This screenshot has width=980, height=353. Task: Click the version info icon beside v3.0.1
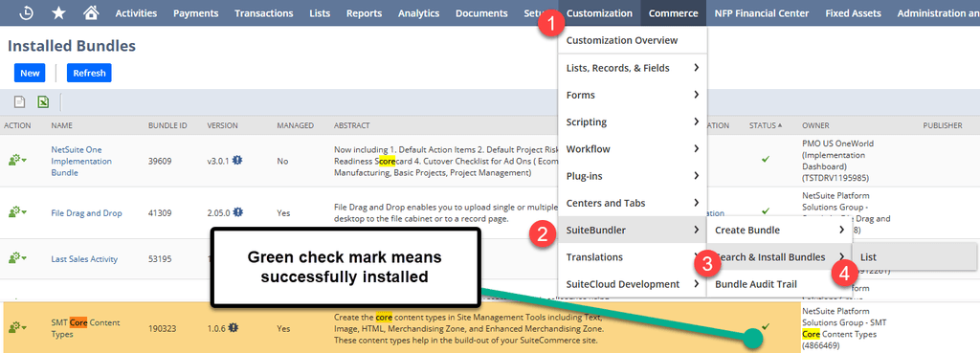(237, 161)
